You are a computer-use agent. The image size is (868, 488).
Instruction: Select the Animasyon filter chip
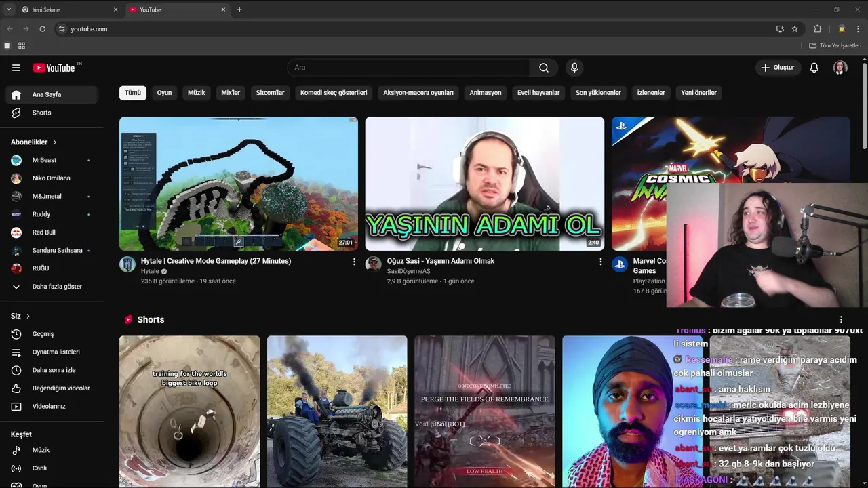point(486,93)
